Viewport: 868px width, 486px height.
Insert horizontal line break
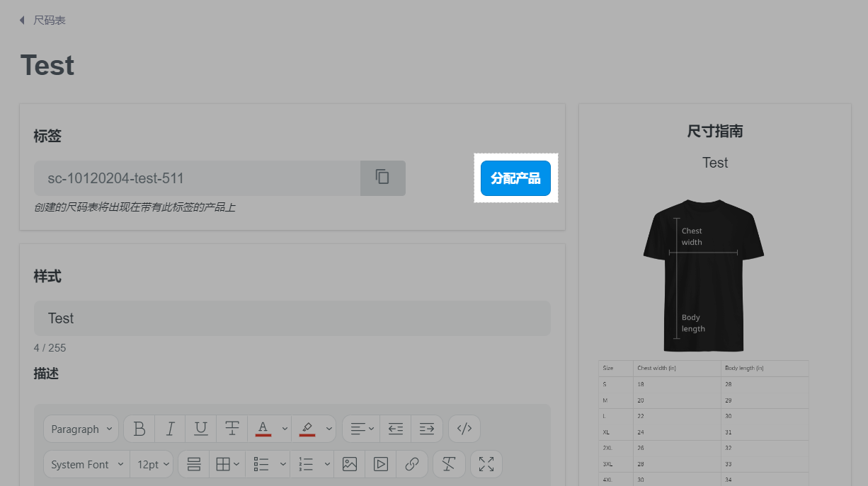click(194, 464)
